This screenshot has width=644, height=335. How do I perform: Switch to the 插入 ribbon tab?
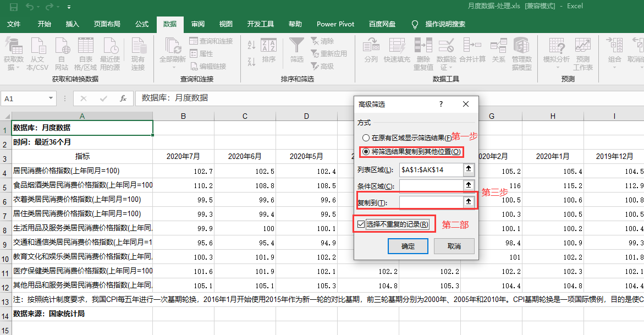tap(72, 24)
